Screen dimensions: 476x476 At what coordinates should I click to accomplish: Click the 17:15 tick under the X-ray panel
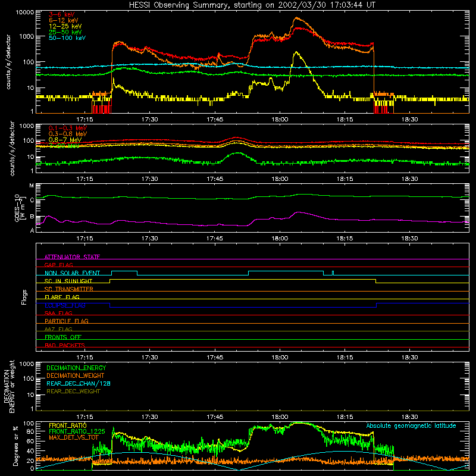(x=84, y=120)
